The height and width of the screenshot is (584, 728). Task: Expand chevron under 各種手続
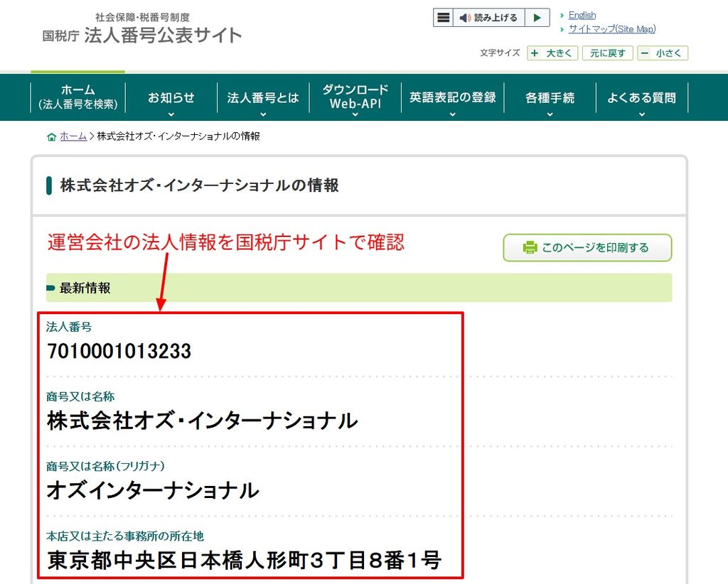[x=550, y=114]
